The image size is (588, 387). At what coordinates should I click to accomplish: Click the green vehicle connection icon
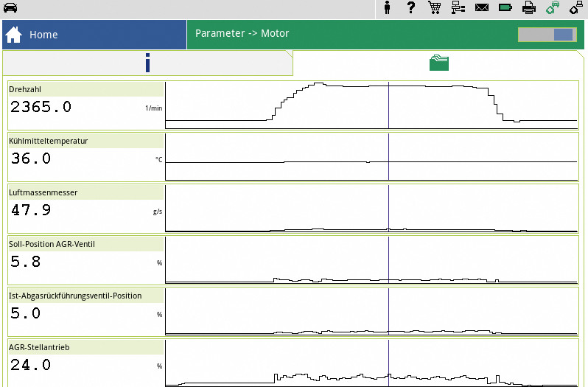point(553,8)
